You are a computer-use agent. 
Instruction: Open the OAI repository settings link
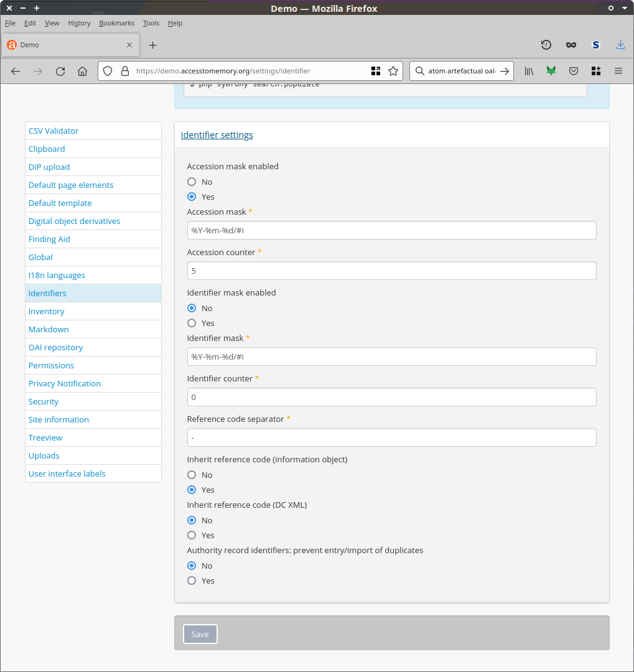(x=55, y=347)
